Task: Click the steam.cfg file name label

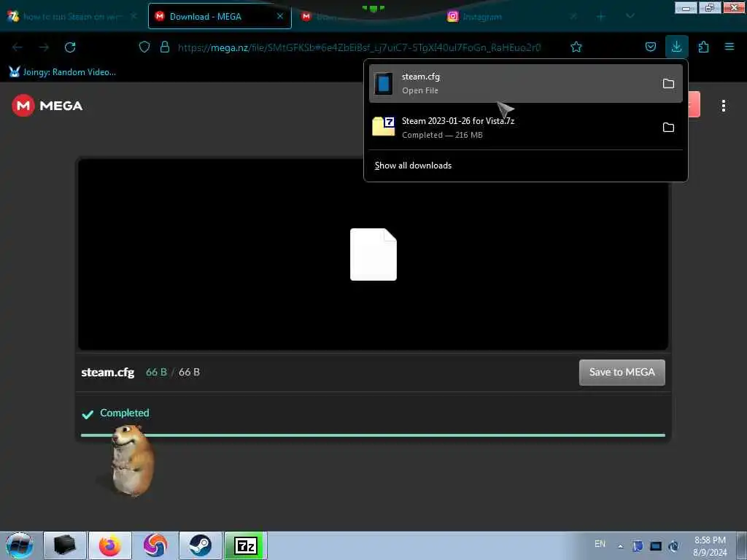Action: 108,372
